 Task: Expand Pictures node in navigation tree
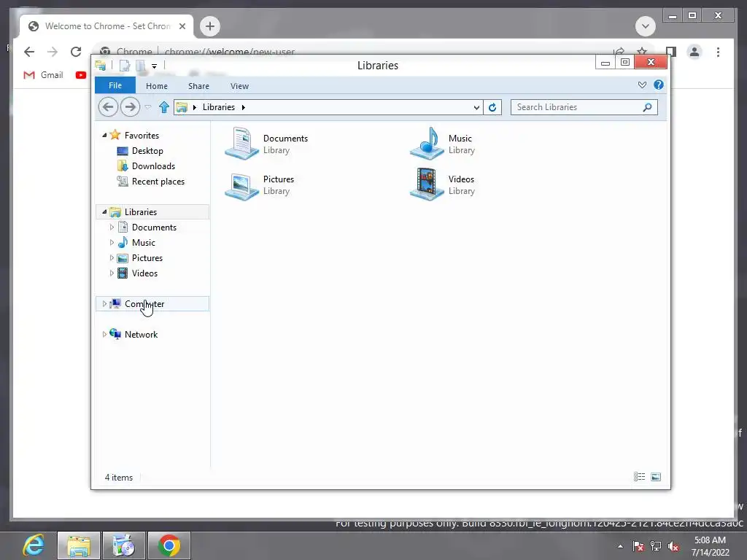click(112, 257)
